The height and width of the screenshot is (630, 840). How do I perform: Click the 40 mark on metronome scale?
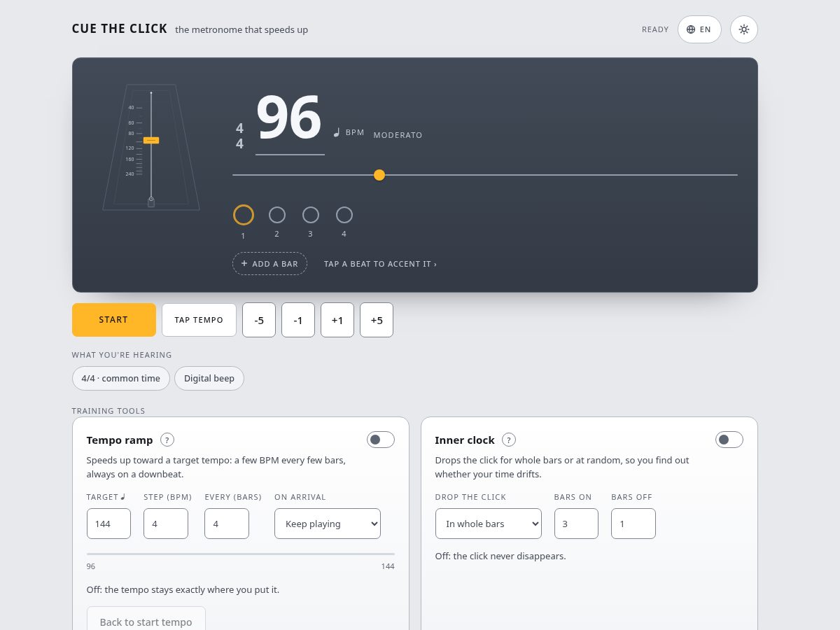point(131,107)
